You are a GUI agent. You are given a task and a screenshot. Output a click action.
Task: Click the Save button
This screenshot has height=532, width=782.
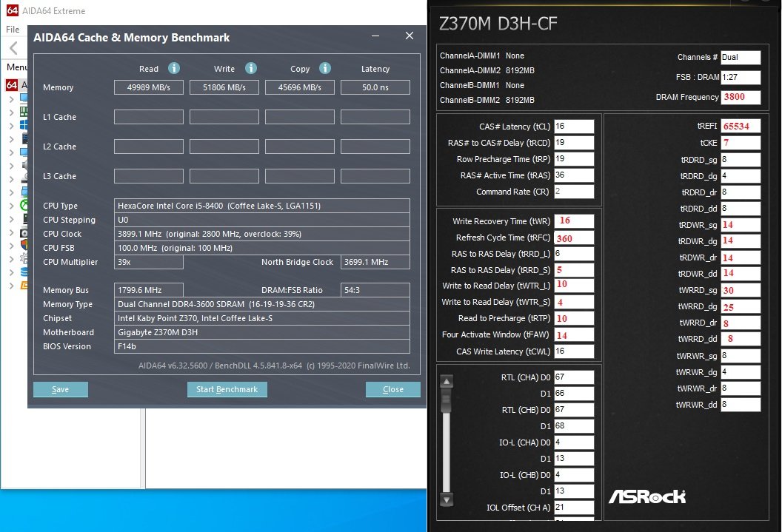tap(60, 389)
